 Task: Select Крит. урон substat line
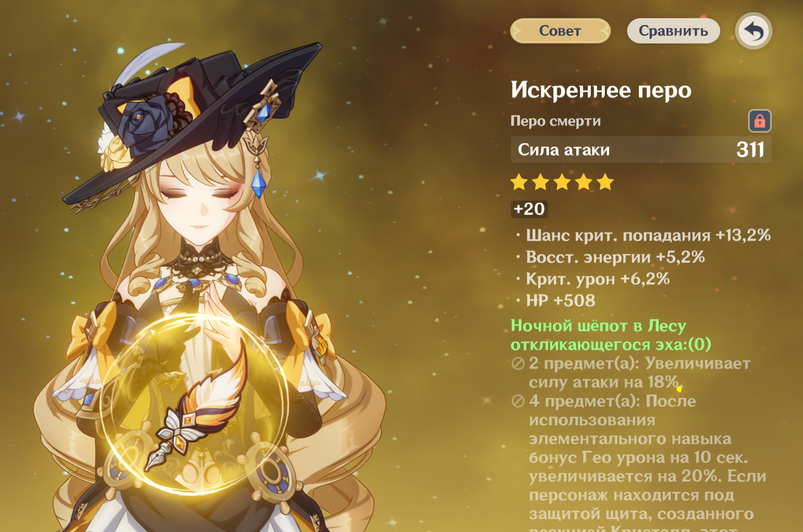coord(593,279)
